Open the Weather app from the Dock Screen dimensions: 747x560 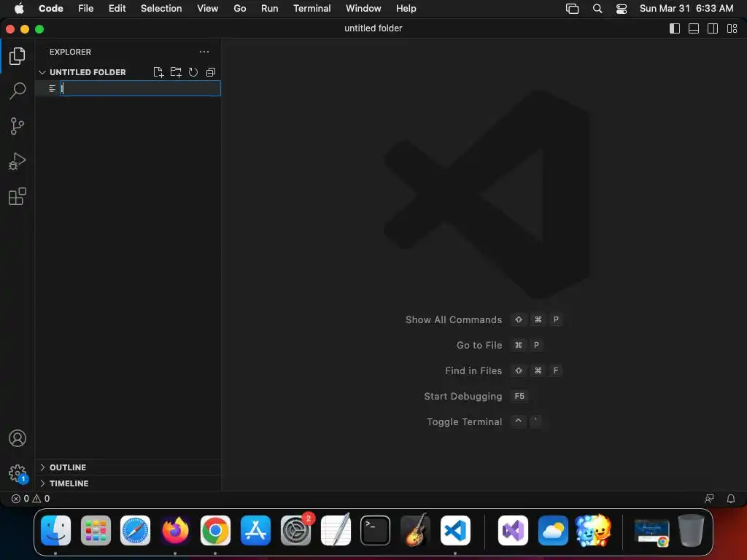tap(553, 530)
